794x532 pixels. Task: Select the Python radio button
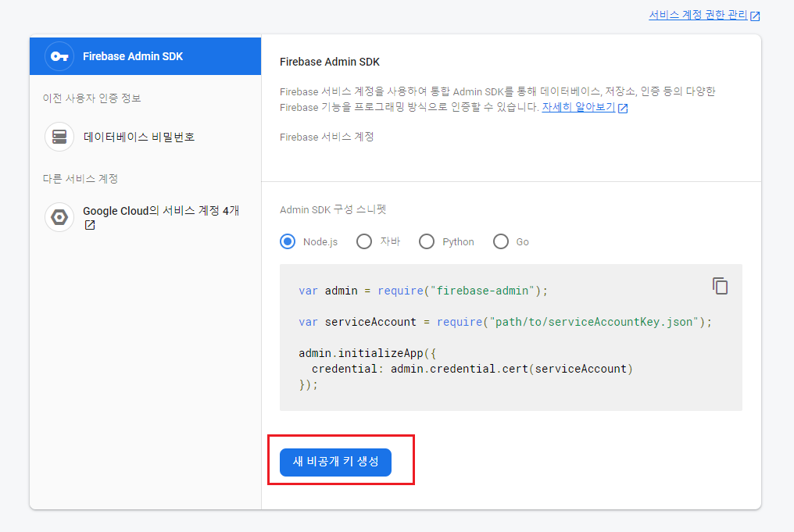427,242
